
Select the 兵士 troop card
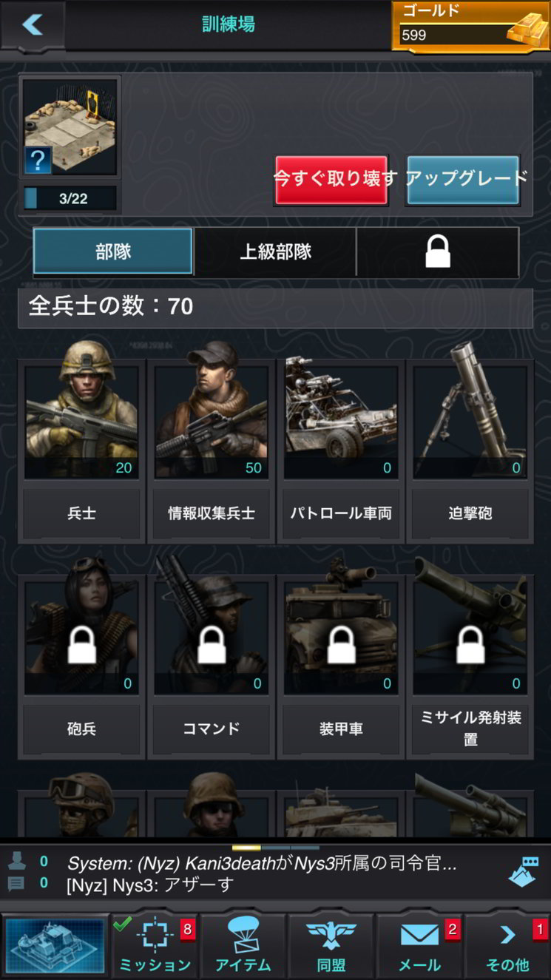[x=81, y=451]
